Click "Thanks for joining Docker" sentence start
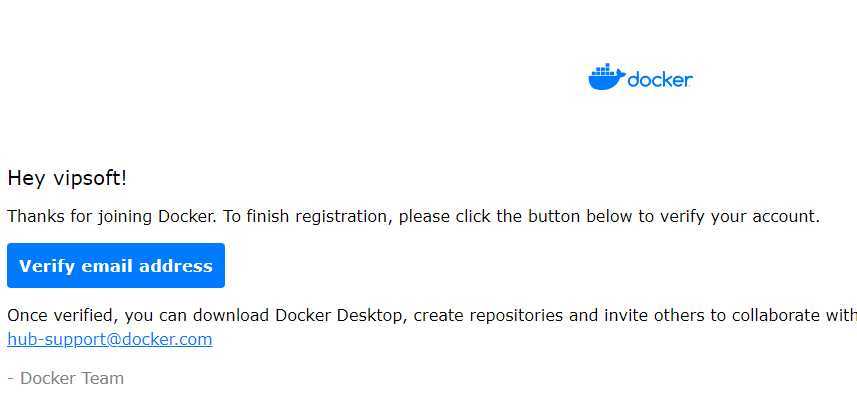 coord(109,216)
